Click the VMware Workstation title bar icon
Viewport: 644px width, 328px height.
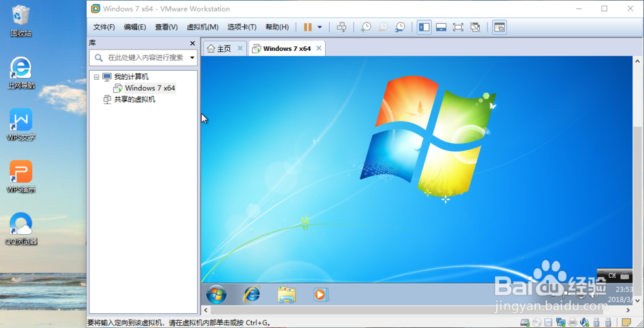tap(95, 8)
